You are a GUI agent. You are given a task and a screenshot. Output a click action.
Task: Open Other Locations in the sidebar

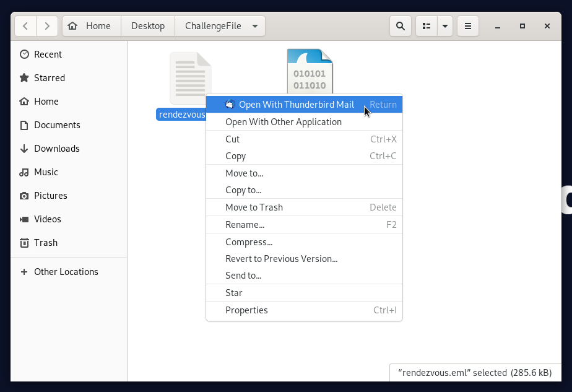click(x=66, y=272)
